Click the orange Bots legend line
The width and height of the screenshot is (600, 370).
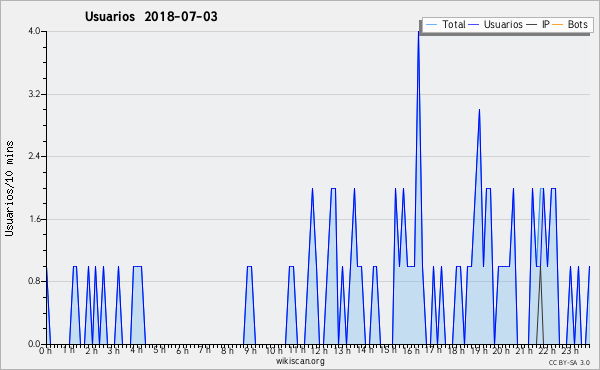point(558,25)
